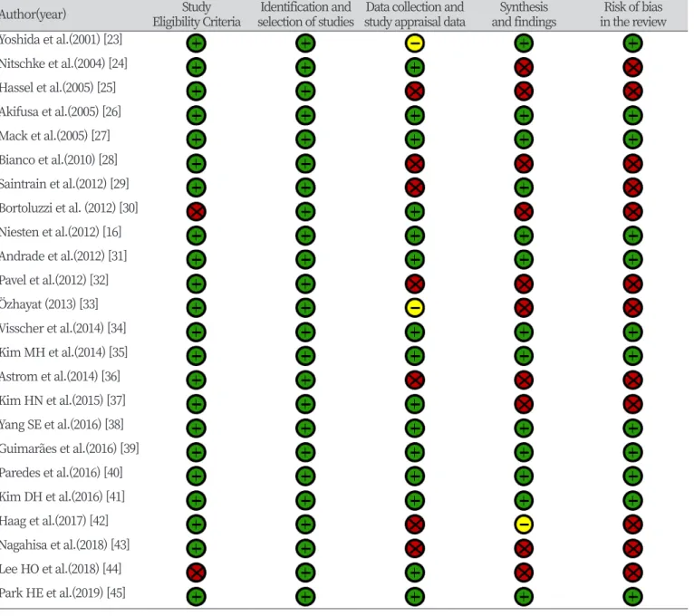The image size is (694, 616).
Task: Select green Risk of bias icon for Akifusa
Action: [x=633, y=116]
